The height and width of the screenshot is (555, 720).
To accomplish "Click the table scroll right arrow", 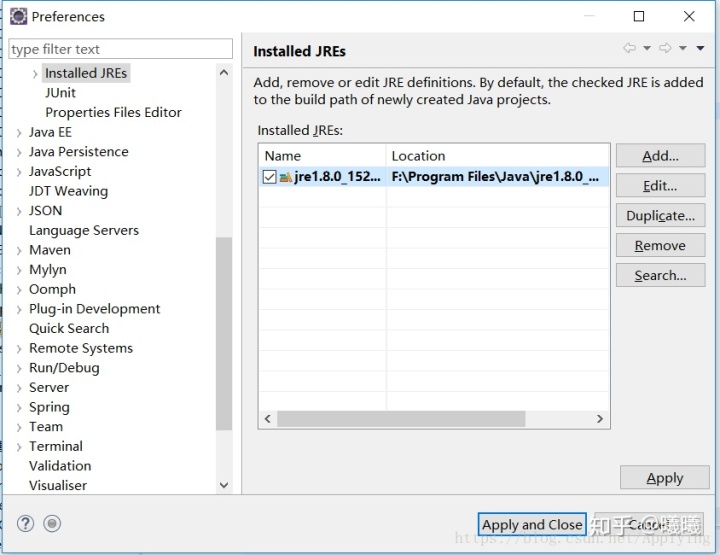I will tap(600, 419).
